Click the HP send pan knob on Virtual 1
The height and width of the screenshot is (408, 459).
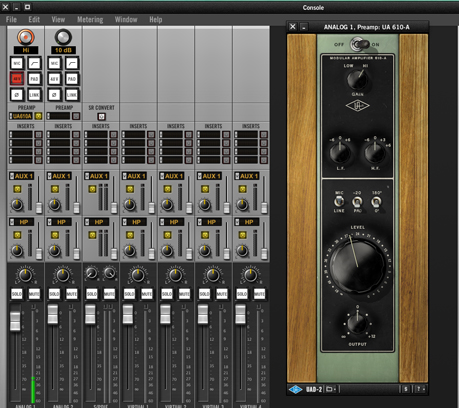coord(130,251)
